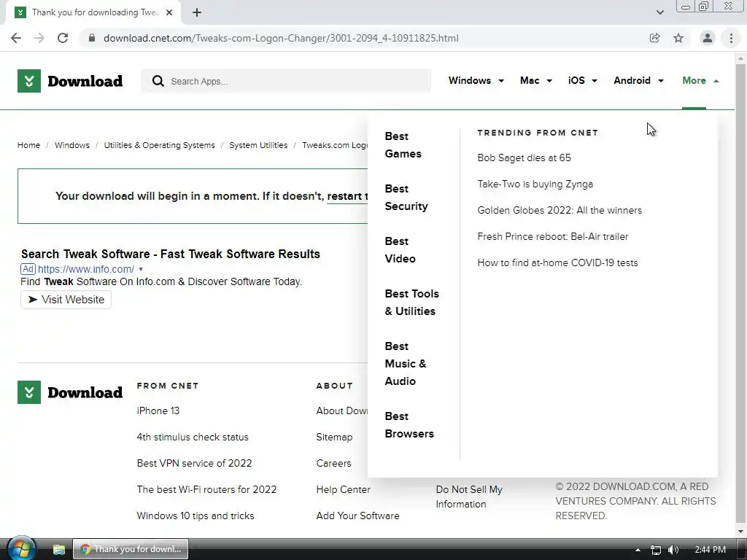Viewport: 747px width, 560px height.
Task: Open '4th stimulus check status' link
Action: 193,437
